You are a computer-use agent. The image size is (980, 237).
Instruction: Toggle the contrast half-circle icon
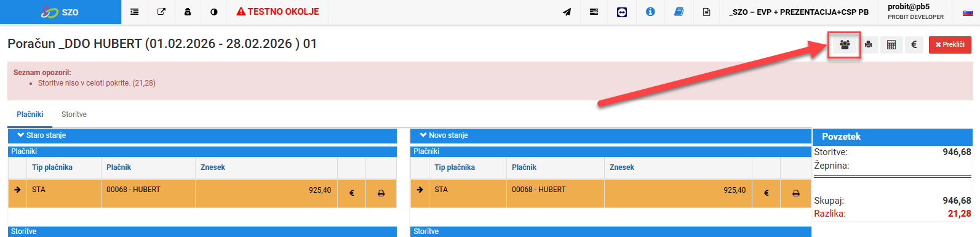[x=214, y=12]
